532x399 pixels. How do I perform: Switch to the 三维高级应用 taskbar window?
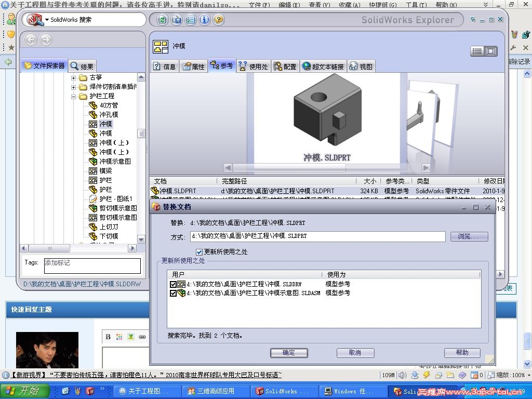216,391
